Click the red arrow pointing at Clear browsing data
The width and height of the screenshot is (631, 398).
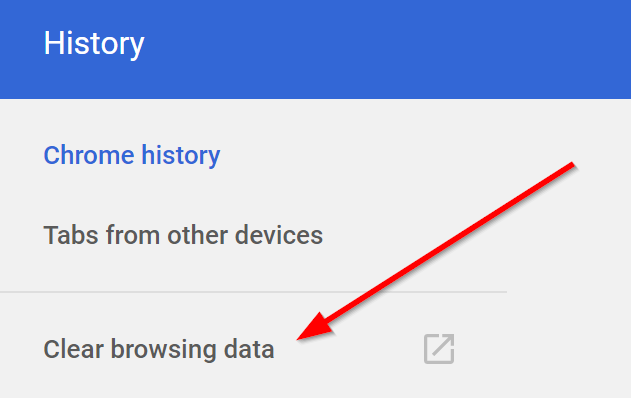coord(435,251)
